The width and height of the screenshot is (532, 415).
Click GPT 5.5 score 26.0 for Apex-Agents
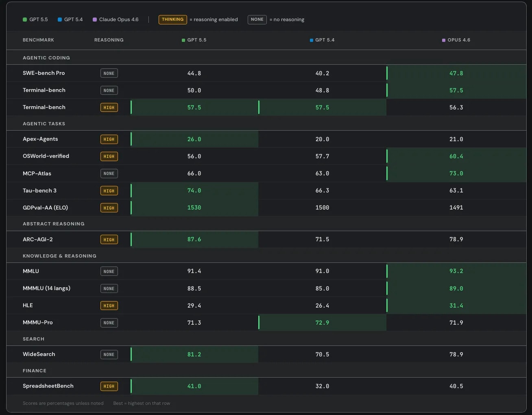point(194,139)
